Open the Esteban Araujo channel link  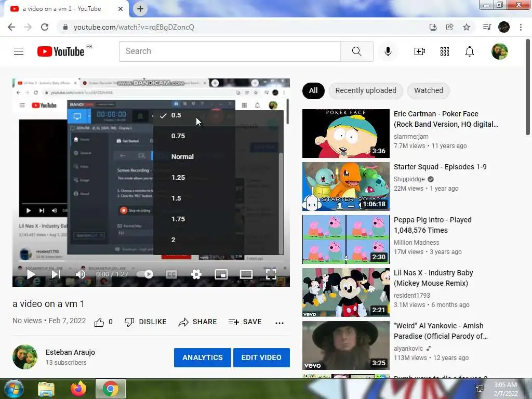tap(70, 352)
